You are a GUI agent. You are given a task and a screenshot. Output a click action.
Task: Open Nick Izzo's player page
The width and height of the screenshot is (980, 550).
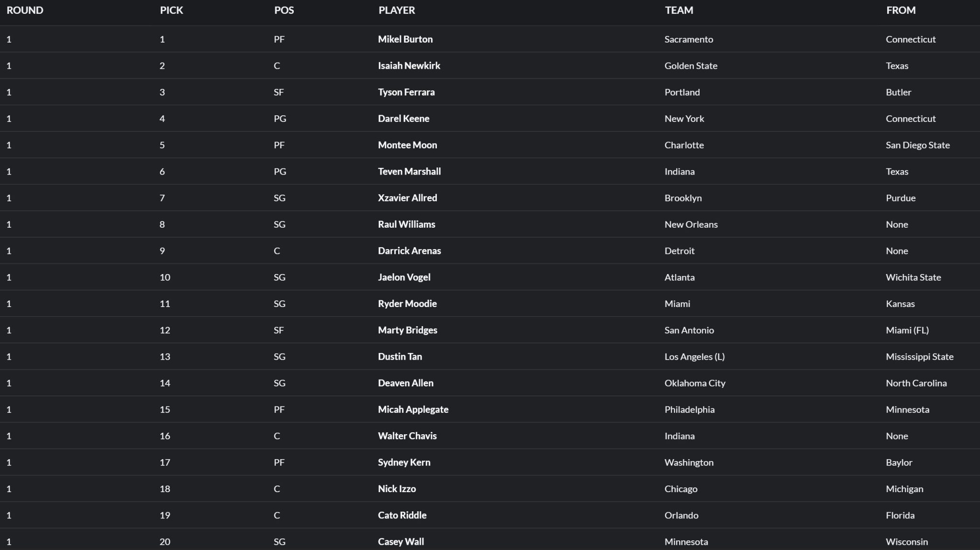pos(397,489)
